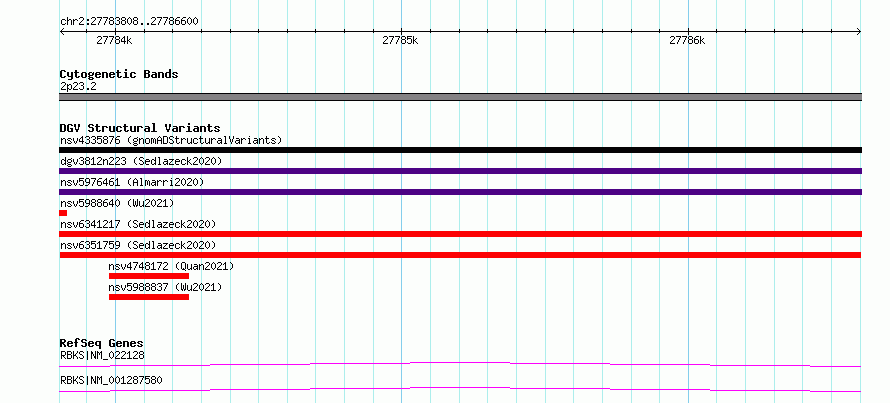Select the red nsv4748172 Quan2021 bar
The height and width of the screenshot is (403, 890).
tap(149, 276)
